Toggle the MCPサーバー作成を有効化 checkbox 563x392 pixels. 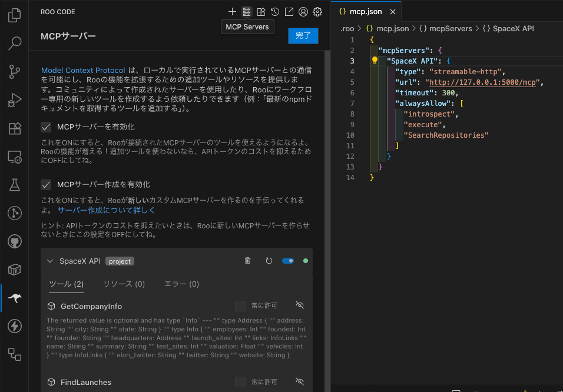click(45, 185)
